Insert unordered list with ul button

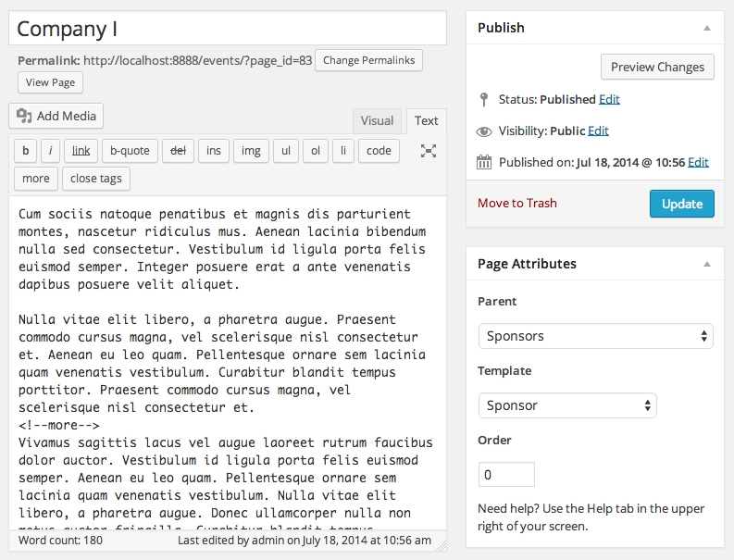(x=286, y=151)
